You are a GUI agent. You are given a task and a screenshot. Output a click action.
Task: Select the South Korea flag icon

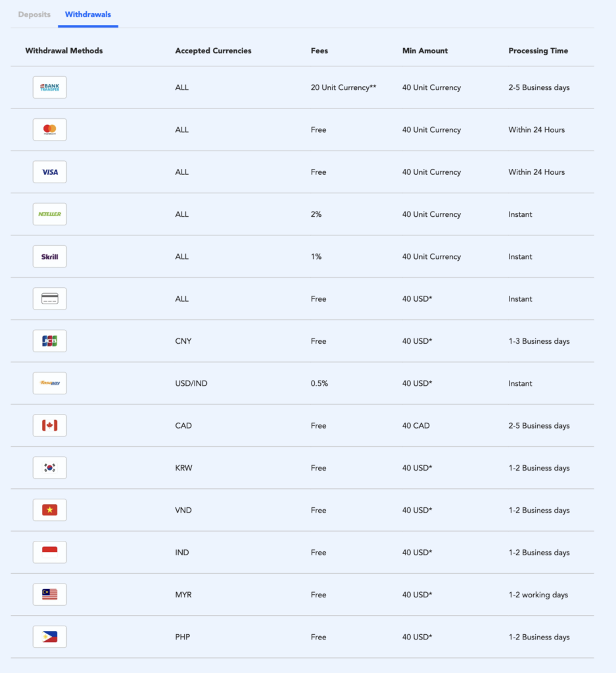[x=50, y=468]
